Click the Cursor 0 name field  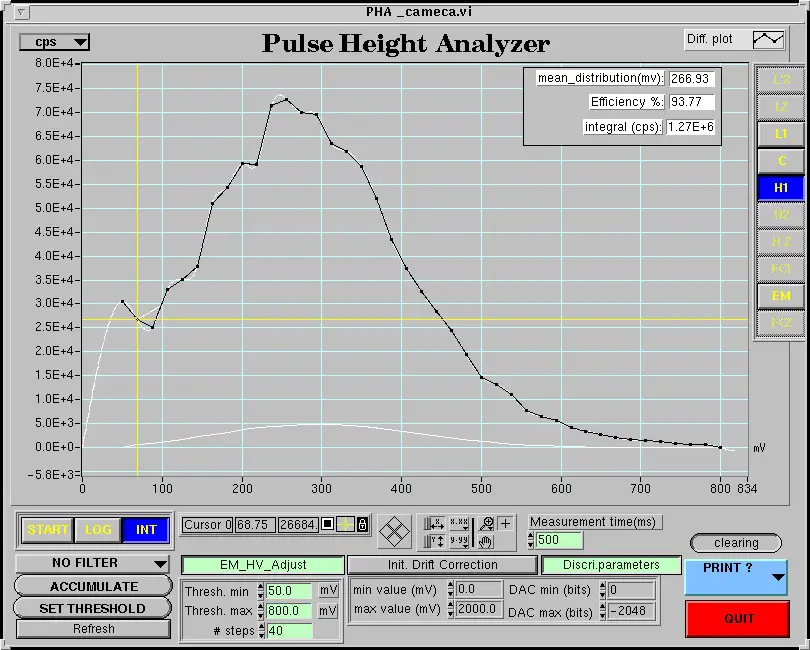click(x=207, y=525)
